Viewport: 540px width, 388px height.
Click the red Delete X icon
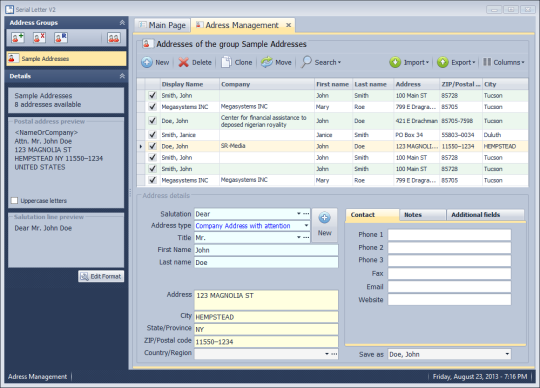coord(184,62)
